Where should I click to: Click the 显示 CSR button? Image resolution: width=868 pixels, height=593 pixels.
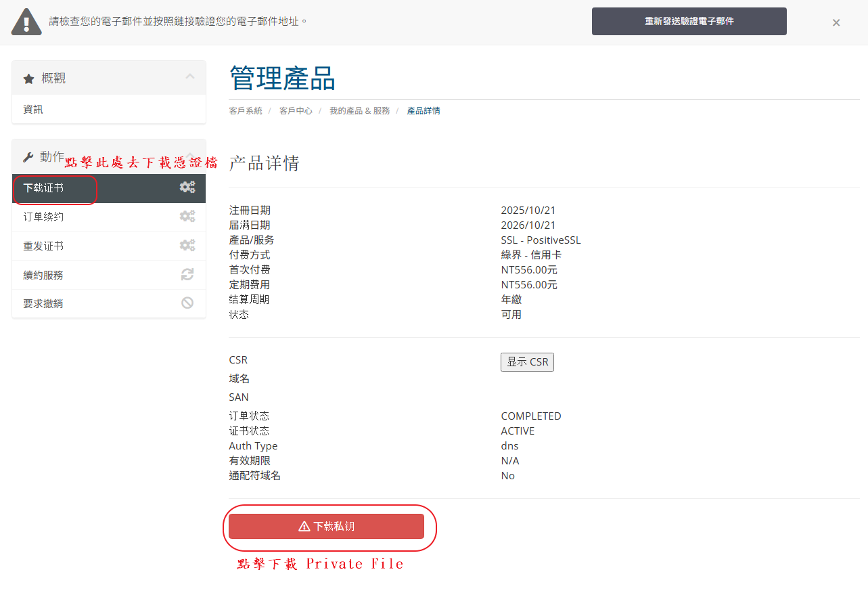click(x=527, y=362)
